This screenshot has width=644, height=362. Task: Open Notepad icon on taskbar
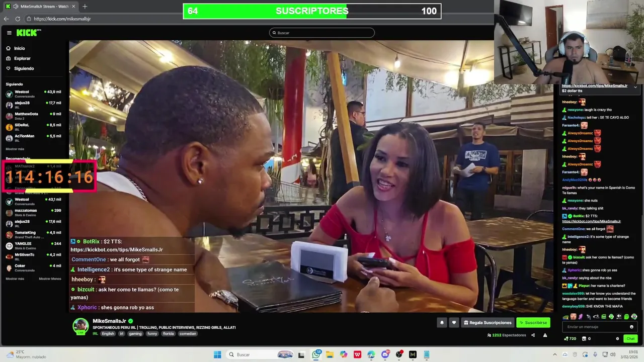426,354
